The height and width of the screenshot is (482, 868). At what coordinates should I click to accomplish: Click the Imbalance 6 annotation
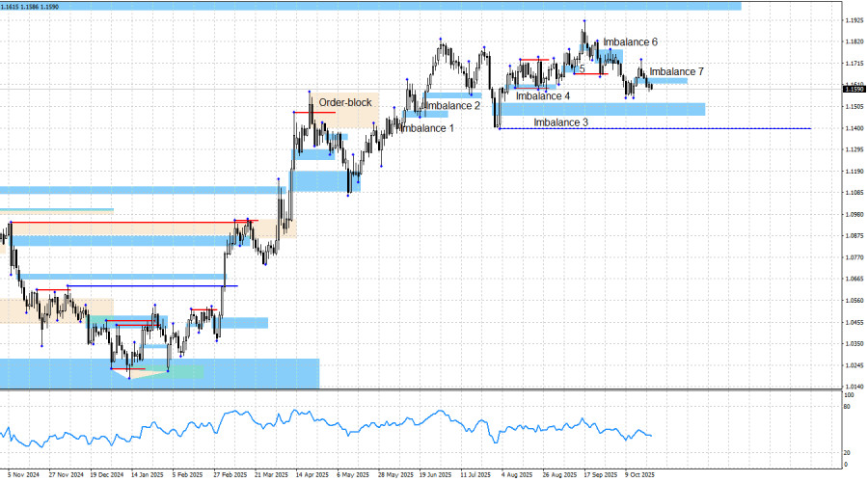(x=631, y=42)
